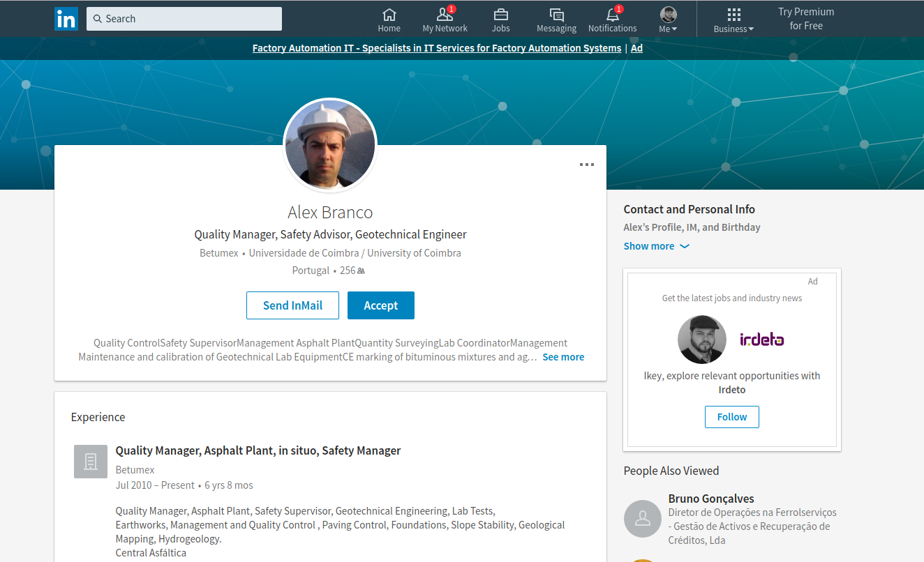This screenshot has height=562, width=924.
Task: Expand summary with See more
Action: click(563, 357)
